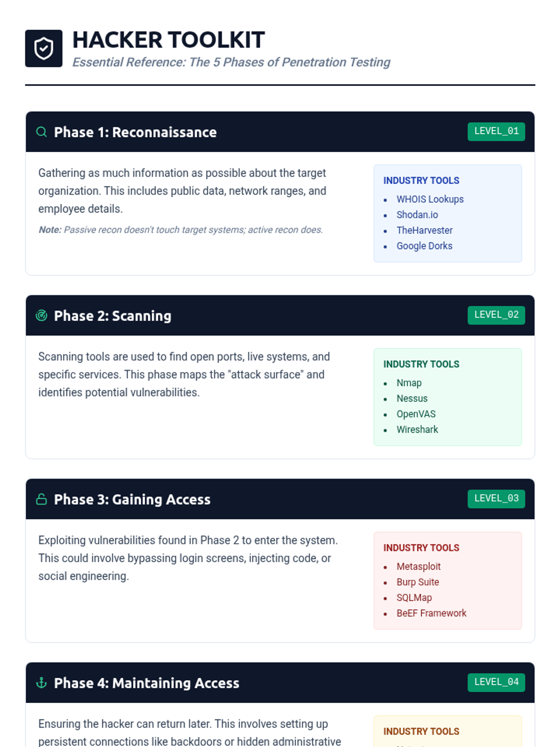Select the LEVEL_01 badge

(x=496, y=131)
